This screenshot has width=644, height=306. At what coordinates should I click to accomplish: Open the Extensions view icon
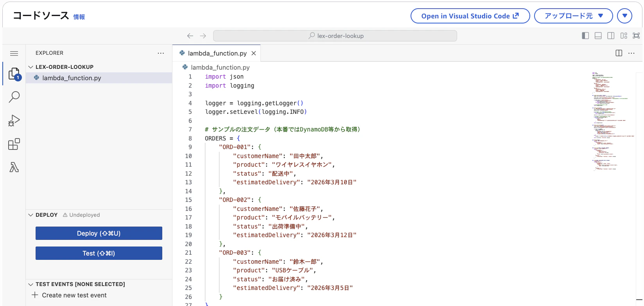tap(14, 144)
